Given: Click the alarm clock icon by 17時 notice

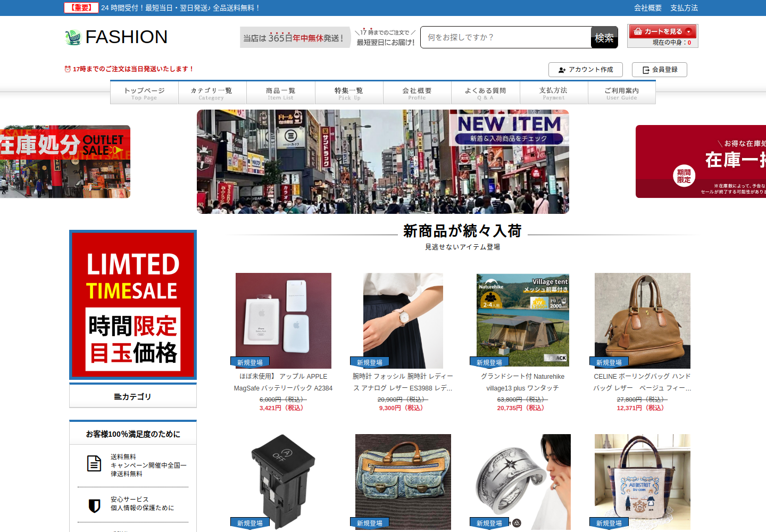Looking at the screenshot, I should [x=68, y=69].
